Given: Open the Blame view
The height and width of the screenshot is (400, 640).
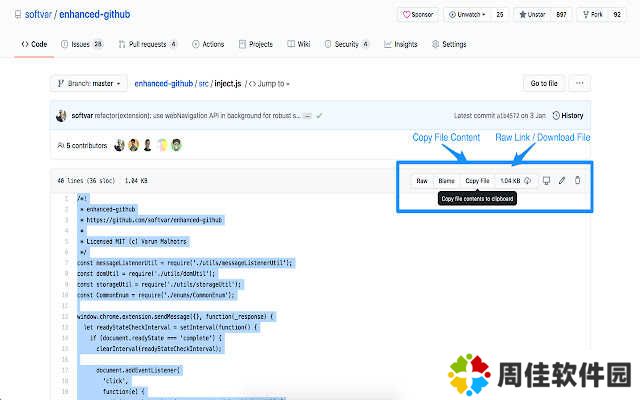Looking at the screenshot, I should pos(446,180).
